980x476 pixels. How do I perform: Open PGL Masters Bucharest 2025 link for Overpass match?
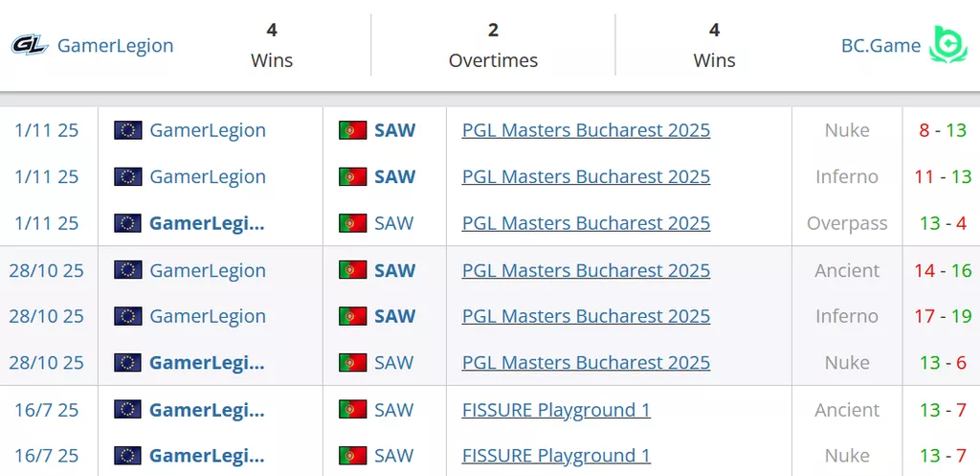[x=586, y=223]
